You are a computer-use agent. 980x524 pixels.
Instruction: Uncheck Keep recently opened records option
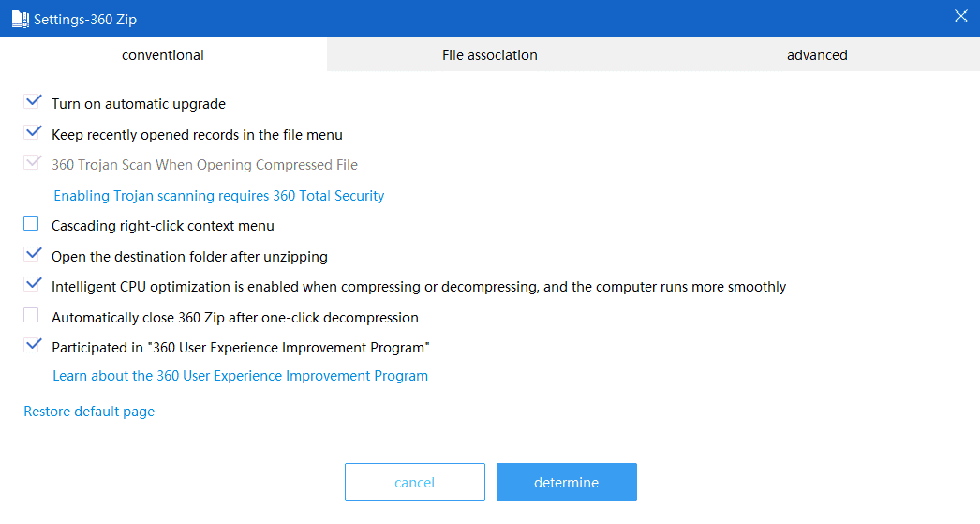coord(33,133)
